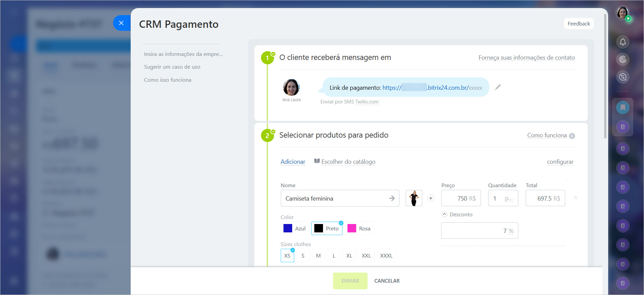The image size is (644, 295).
Task: Click Adicionar to add a product
Action: pos(293,162)
